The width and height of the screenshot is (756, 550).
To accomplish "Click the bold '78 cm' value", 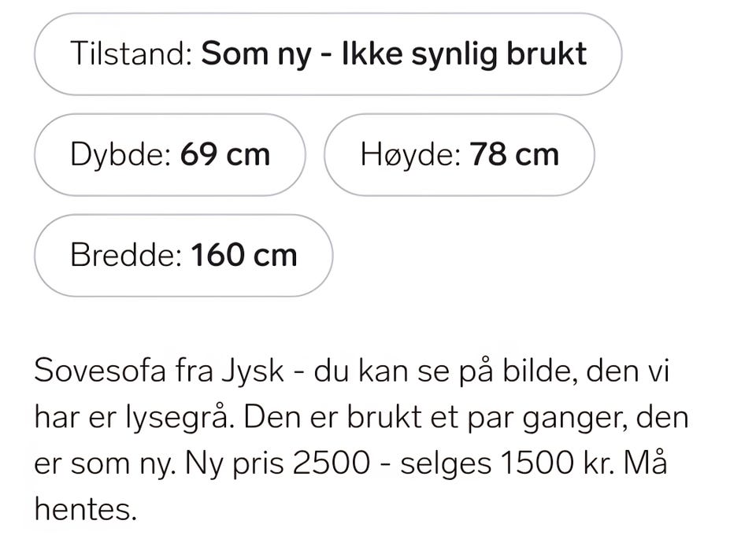I will point(514,154).
